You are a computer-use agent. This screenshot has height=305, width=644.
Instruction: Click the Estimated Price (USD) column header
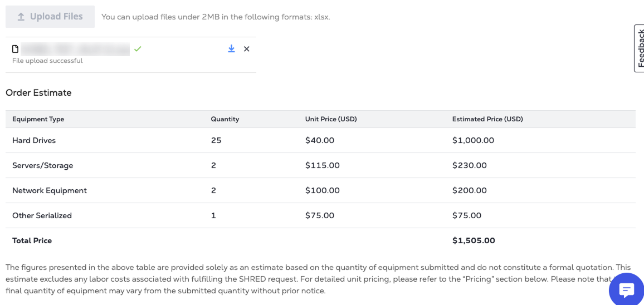487,119
